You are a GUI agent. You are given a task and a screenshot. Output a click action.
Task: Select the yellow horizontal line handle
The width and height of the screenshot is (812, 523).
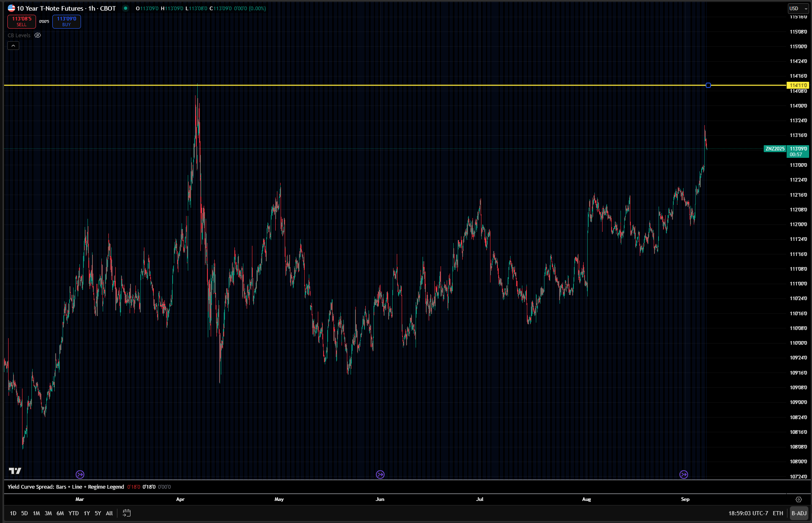pos(708,85)
